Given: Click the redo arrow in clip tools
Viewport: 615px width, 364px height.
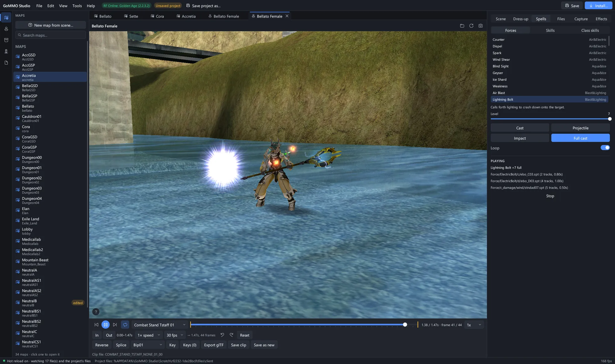Looking at the screenshot, I should pos(232,335).
